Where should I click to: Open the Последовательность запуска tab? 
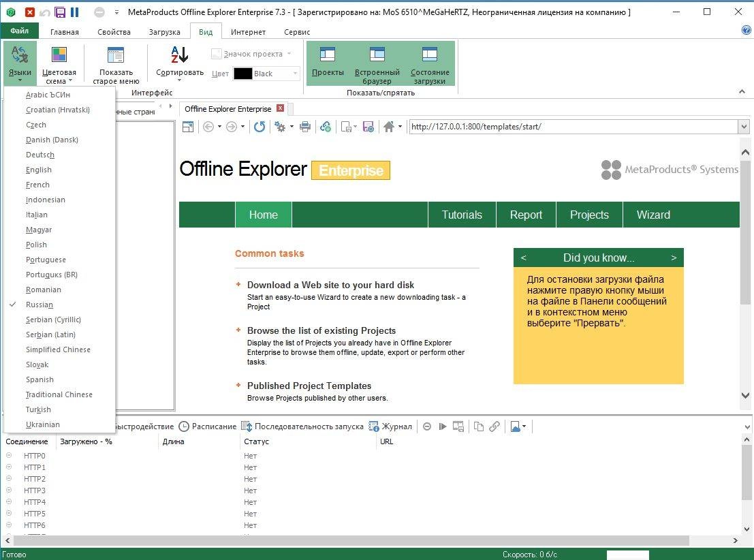pos(302,426)
